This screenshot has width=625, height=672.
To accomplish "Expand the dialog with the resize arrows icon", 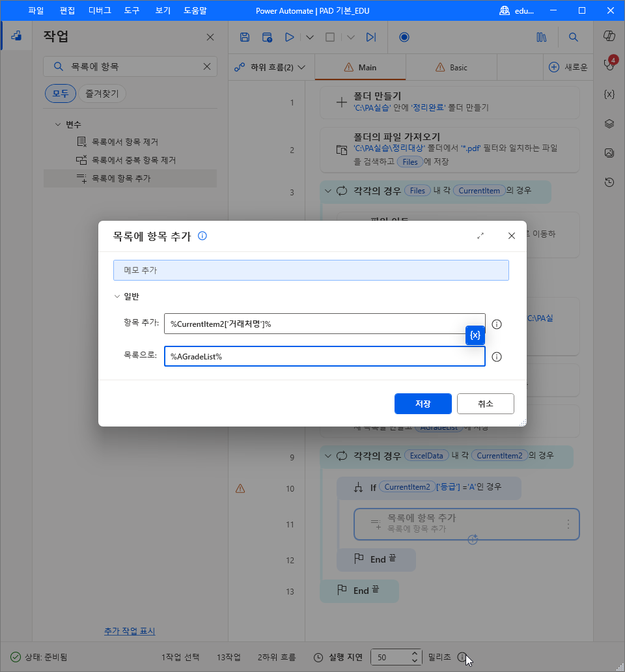I will click(x=480, y=236).
